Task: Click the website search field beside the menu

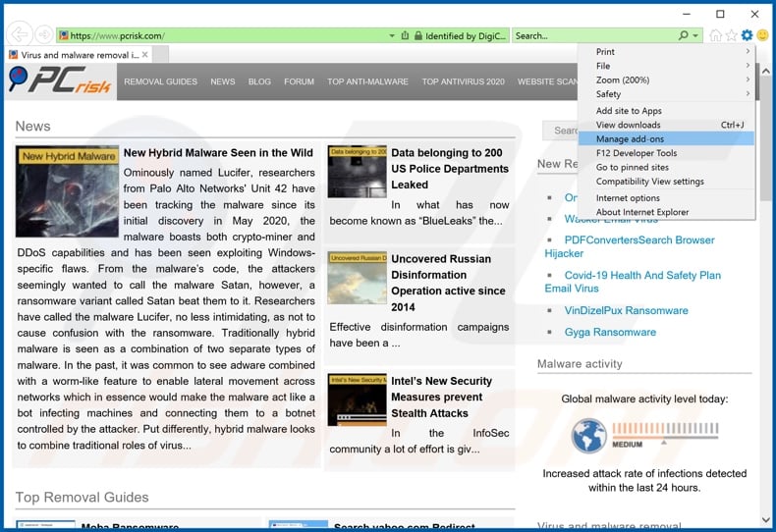Action: tap(560, 131)
